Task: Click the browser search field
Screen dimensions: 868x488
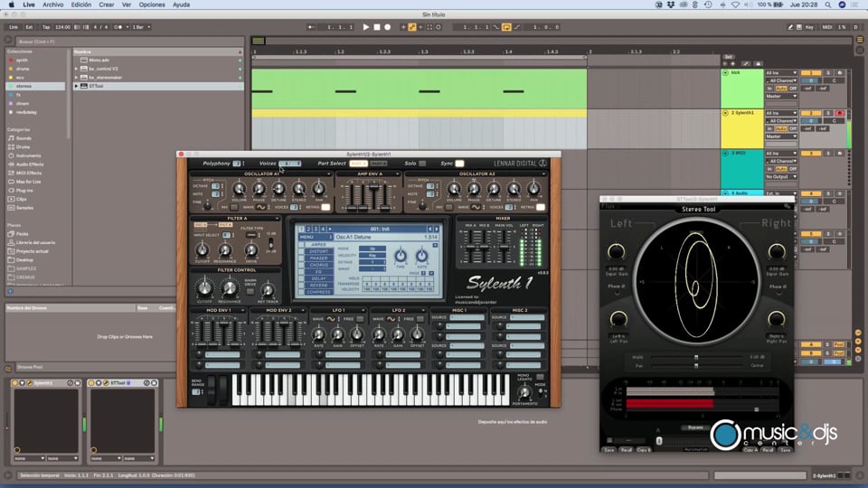Action: [x=127, y=42]
